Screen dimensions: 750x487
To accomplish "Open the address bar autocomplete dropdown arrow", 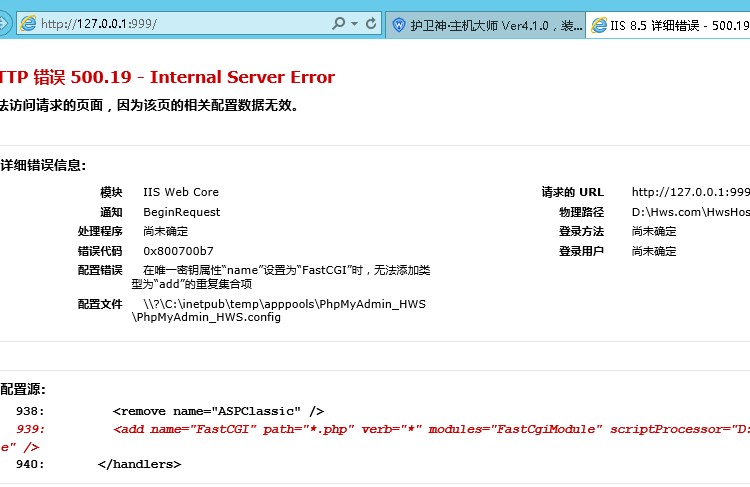I will pos(356,23).
